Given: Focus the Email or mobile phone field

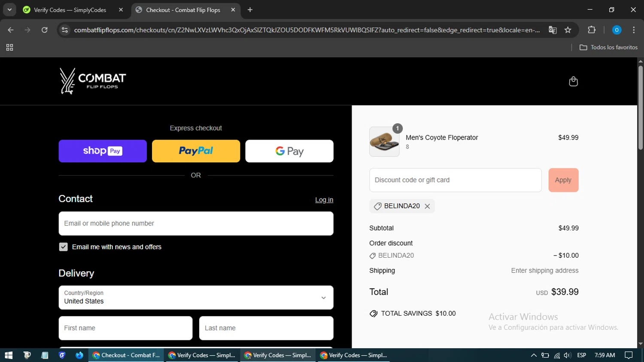Looking at the screenshot, I should [196, 223].
